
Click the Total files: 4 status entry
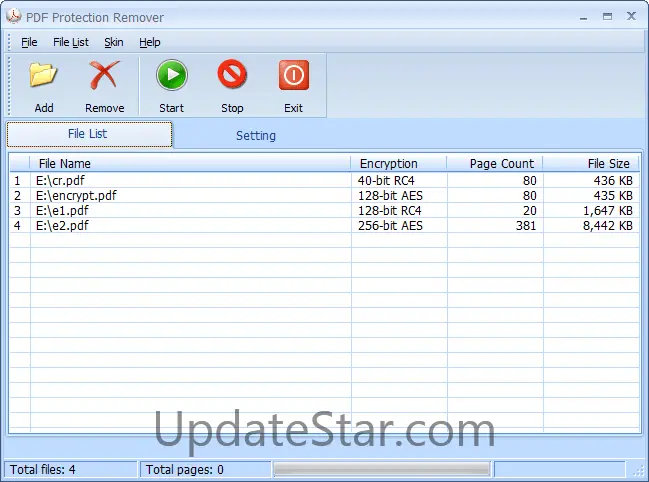point(70,470)
